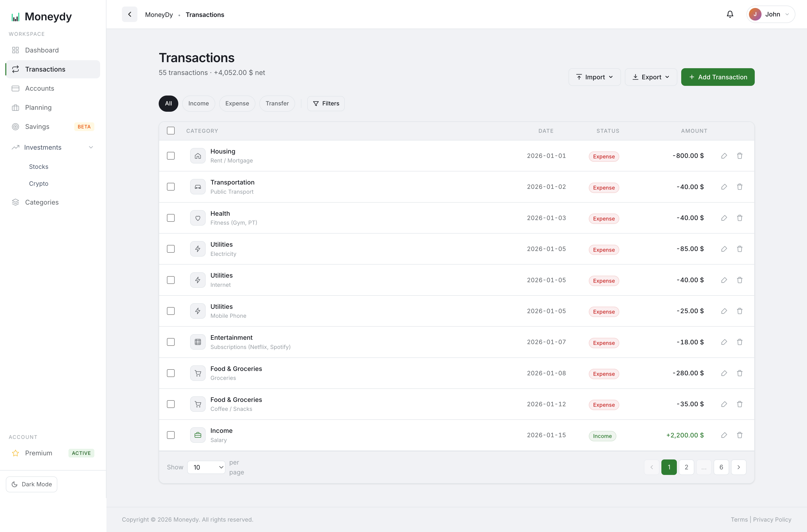
Task: Delete the Groceries transaction
Action: coord(740,373)
